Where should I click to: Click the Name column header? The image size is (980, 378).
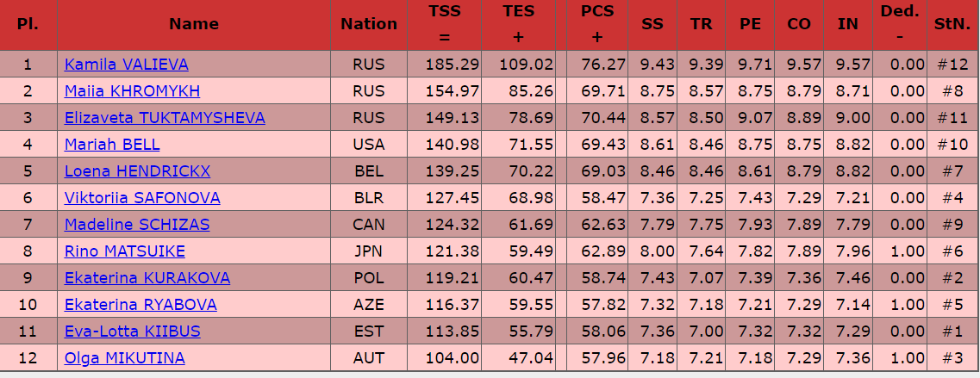(x=194, y=24)
